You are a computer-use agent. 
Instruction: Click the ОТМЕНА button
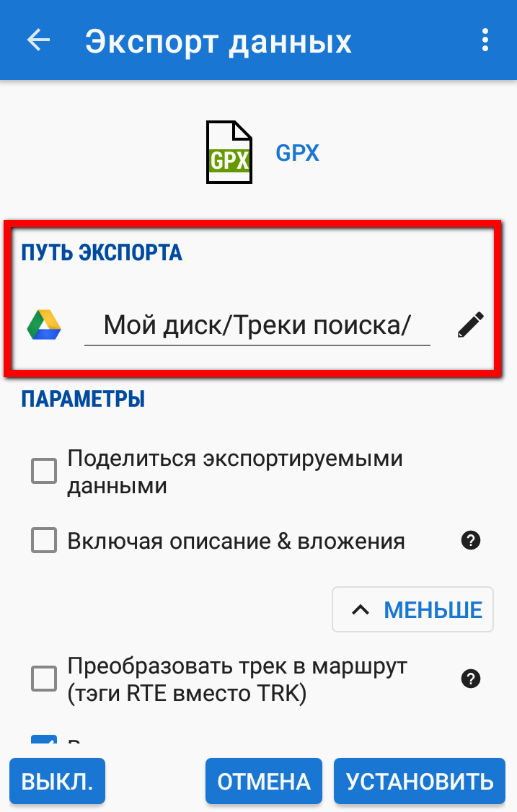(264, 782)
